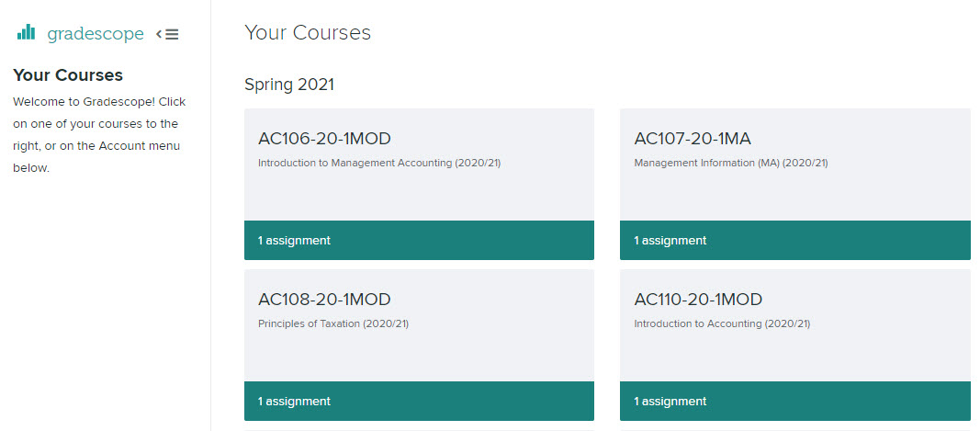
Task: Open the AC106-20-1MOD course card
Action: tap(419, 184)
